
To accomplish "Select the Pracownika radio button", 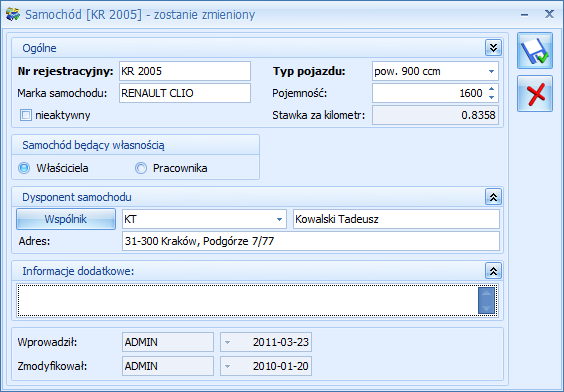I will click(x=141, y=168).
